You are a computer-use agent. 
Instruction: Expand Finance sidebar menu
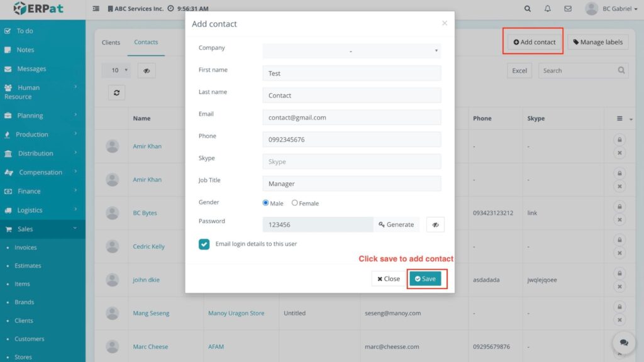(x=43, y=191)
